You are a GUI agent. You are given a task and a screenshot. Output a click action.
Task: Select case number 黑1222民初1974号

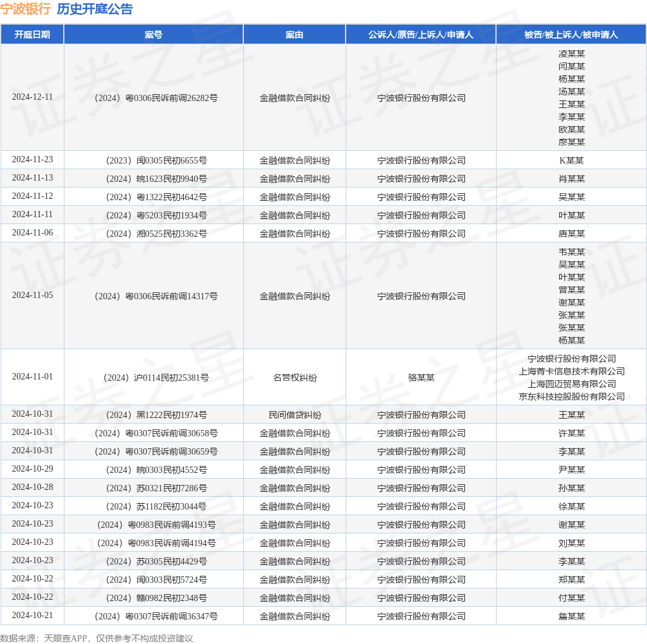157,415
